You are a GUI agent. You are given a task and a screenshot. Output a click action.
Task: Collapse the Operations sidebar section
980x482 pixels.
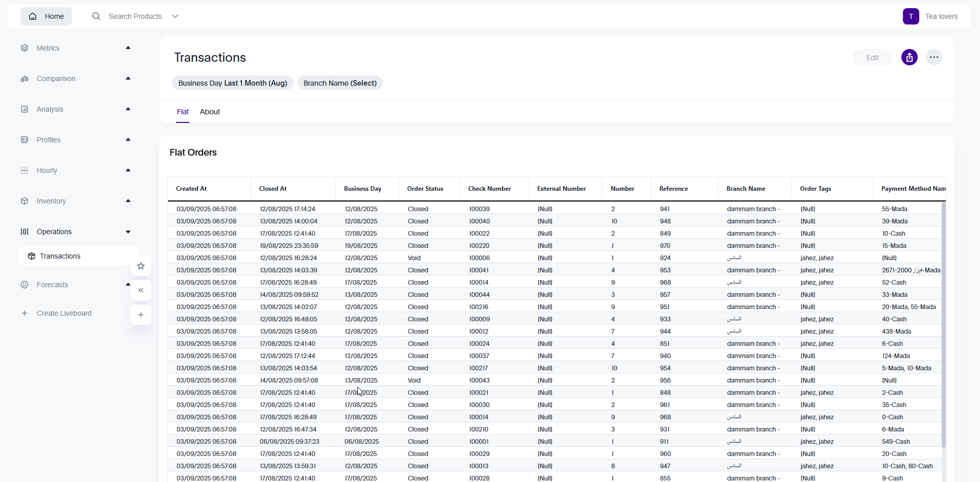point(128,232)
